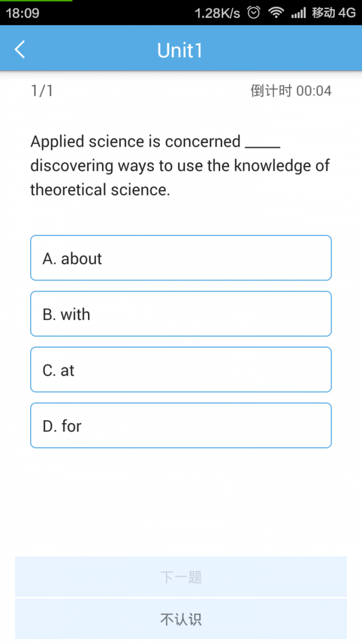Screen dimensions: 362x644
Task: Tap the Unit1 header title
Action: 180,50
